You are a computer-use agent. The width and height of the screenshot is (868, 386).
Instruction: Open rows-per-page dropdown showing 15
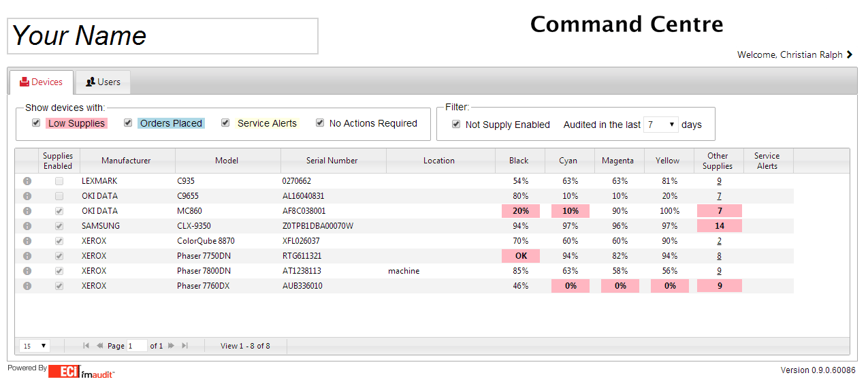35,346
